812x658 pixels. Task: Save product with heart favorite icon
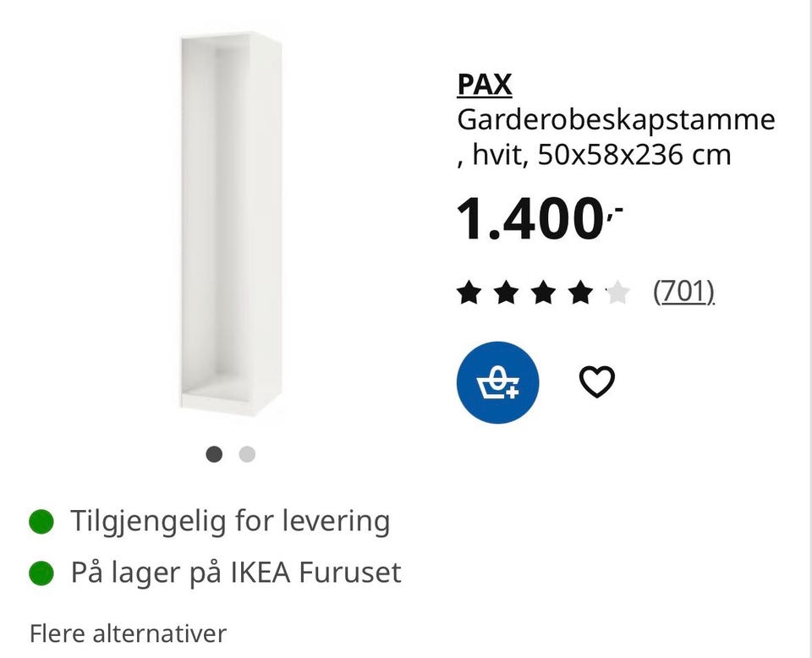[596, 382]
